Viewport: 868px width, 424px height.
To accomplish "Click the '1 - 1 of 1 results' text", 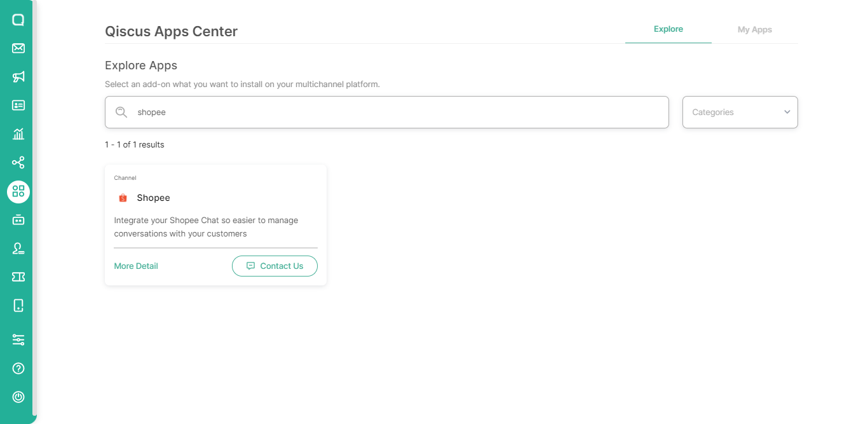I will [x=135, y=145].
